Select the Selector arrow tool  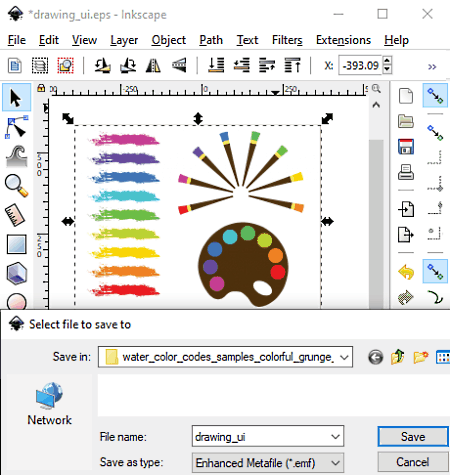tap(16, 98)
